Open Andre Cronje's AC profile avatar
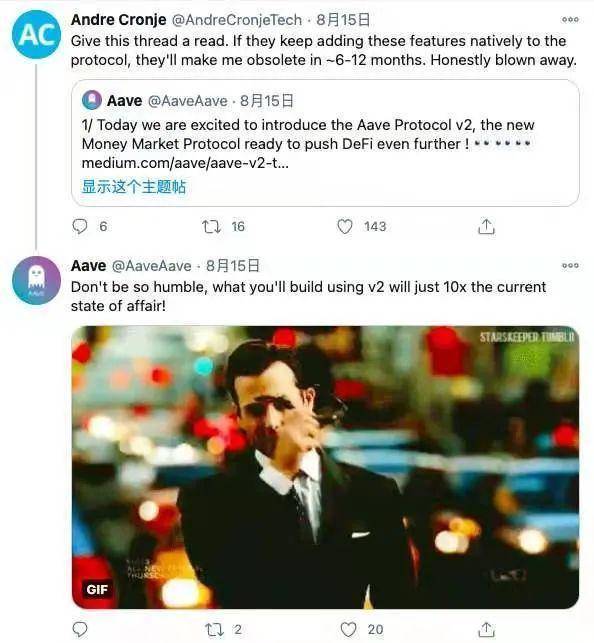This screenshot has height=643, width=594. [36, 34]
